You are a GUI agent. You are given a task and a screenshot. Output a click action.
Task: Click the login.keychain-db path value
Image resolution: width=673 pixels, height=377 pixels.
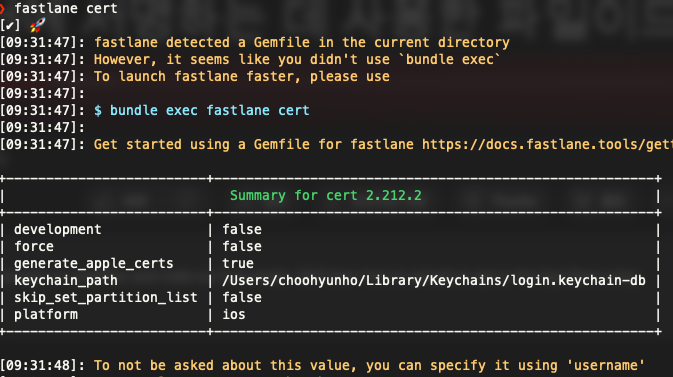tap(434, 280)
